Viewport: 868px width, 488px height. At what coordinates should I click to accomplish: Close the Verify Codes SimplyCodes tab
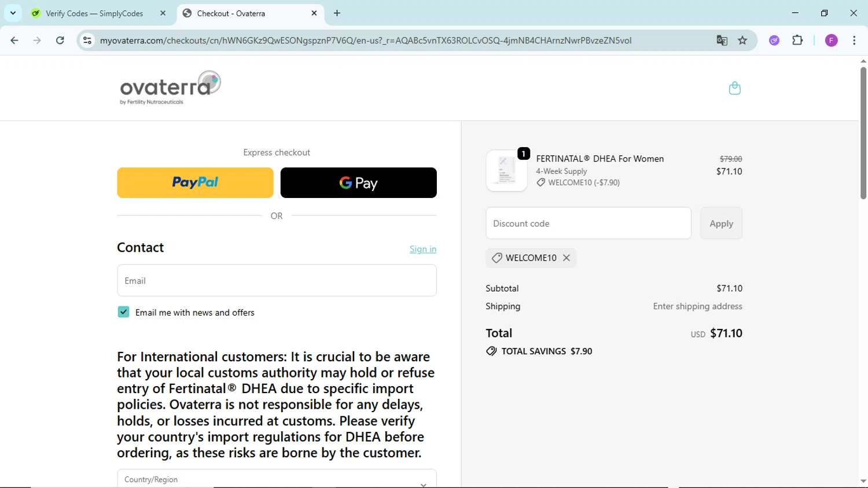[163, 13]
